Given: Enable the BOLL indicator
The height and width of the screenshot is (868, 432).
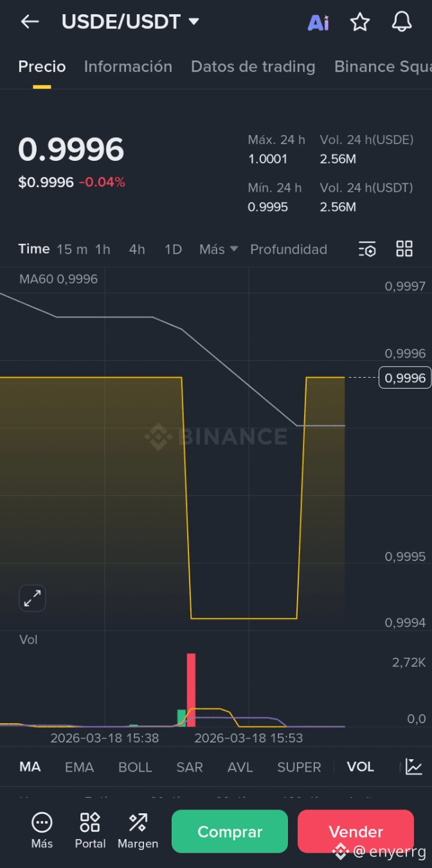Looking at the screenshot, I should tap(135, 767).
